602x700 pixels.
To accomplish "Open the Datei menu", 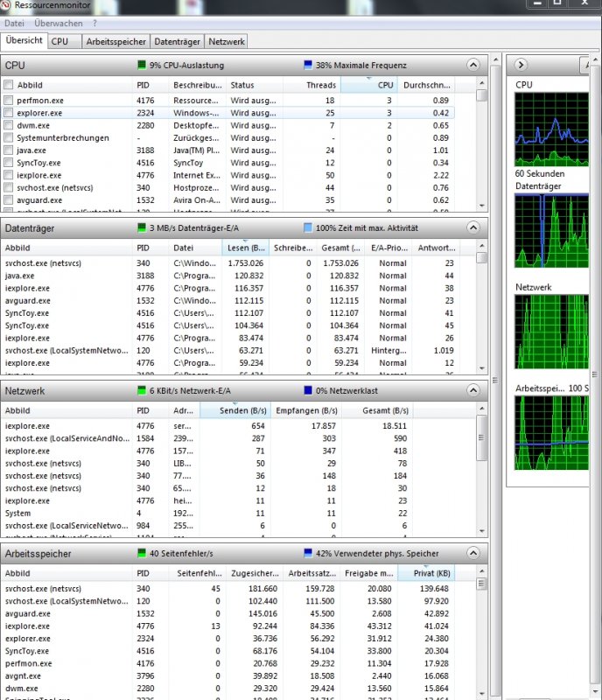I will click(14, 23).
